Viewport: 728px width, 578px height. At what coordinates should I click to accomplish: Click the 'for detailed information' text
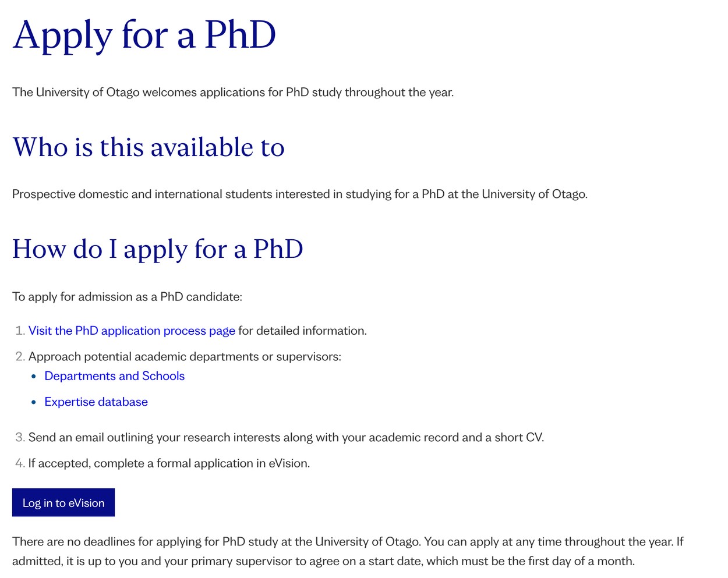click(302, 331)
